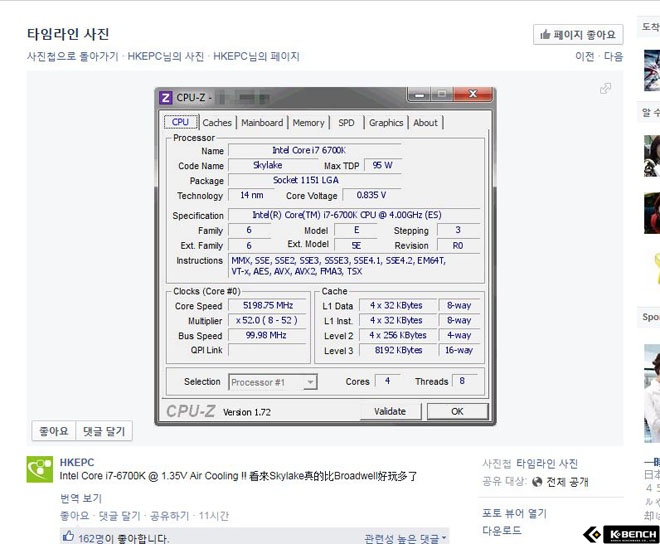The image size is (660, 544).
Task: Click the 공유하기 share link
Action: [169, 516]
